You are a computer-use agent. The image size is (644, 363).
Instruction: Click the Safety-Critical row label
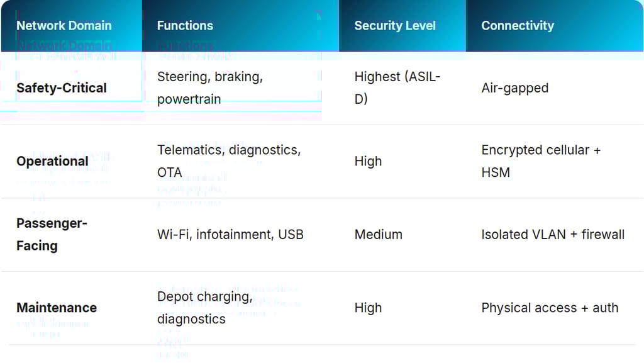tap(62, 88)
